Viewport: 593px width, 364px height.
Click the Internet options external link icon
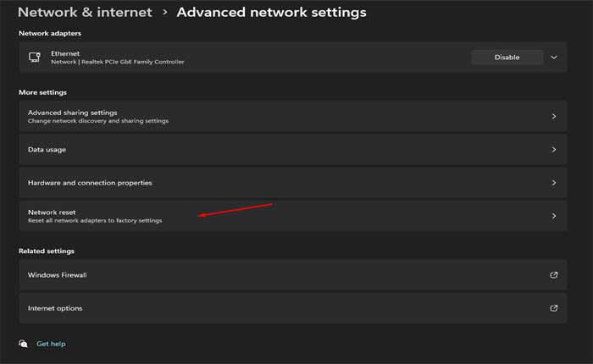pyautogui.click(x=554, y=308)
